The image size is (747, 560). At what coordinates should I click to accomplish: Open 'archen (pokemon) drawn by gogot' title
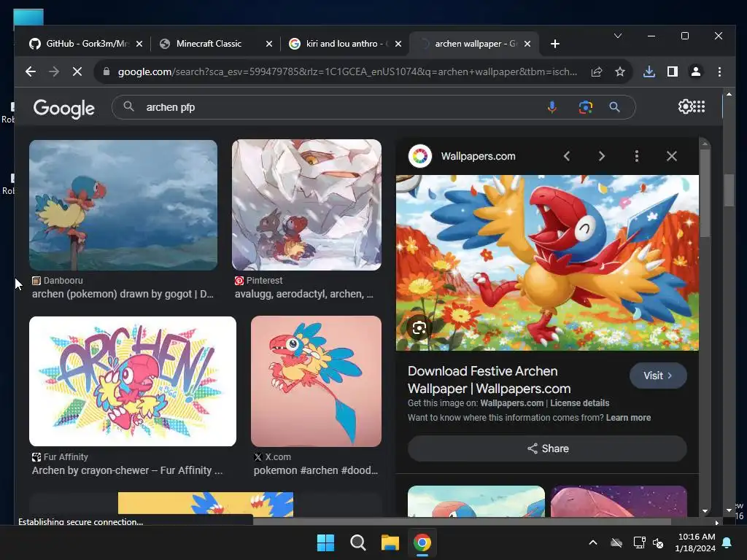tap(123, 295)
